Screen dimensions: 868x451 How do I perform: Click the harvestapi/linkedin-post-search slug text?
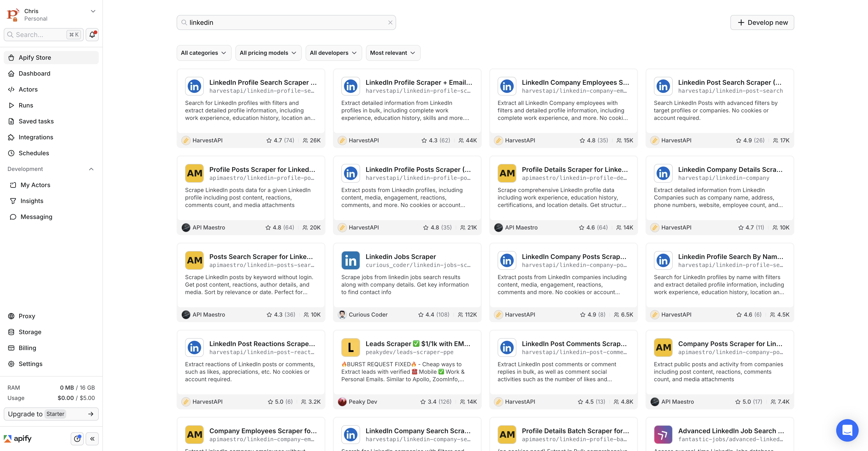click(x=730, y=91)
